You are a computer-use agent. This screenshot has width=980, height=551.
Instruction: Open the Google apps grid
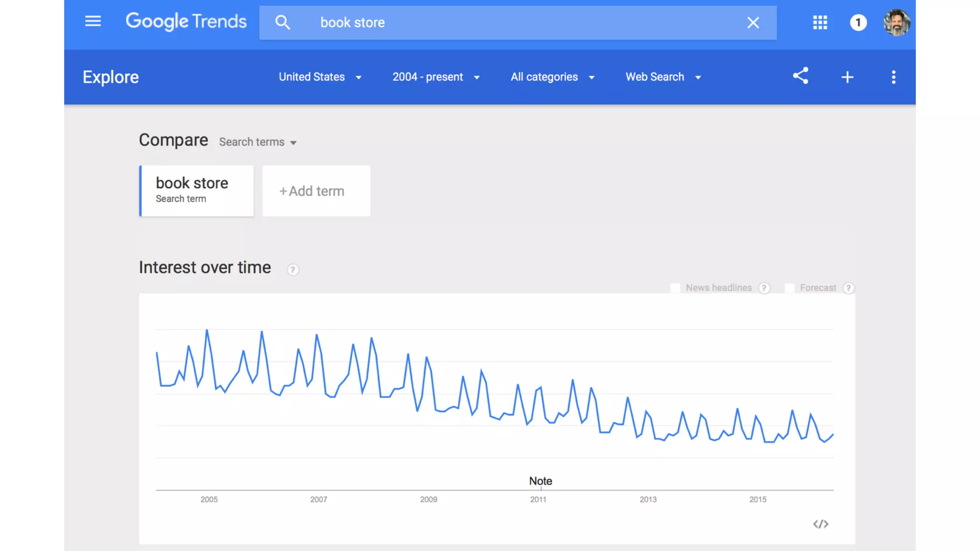(820, 22)
